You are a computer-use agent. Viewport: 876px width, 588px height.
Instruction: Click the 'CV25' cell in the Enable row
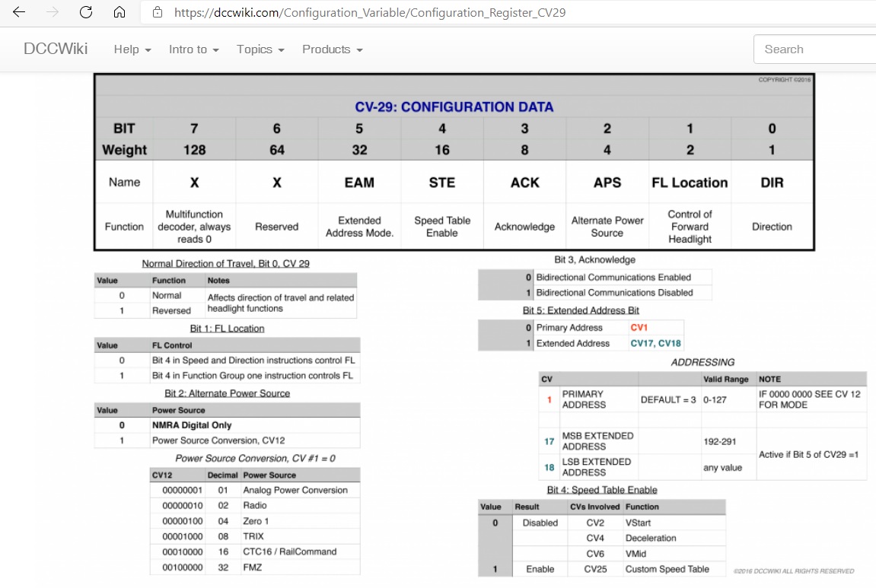click(595, 569)
